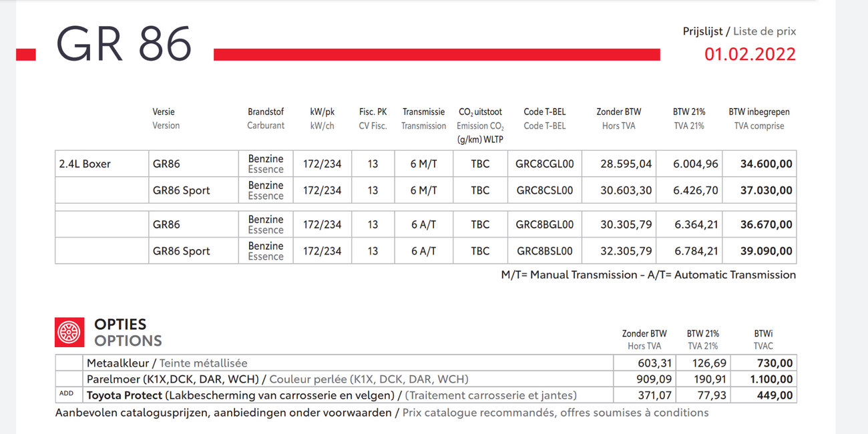The image size is (868, 434).
Task: Click price 36.670,00 incl. BTW
Action: [x=766, y=224]
